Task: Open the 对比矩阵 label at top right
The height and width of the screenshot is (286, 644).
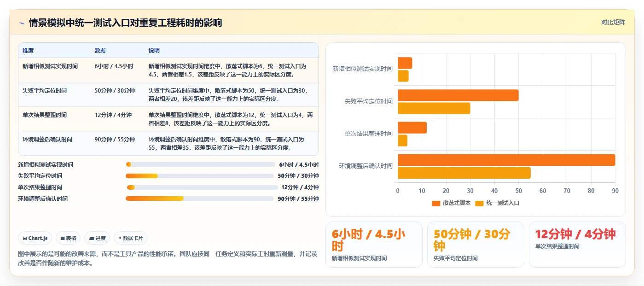Action: (x=613, y=22)
